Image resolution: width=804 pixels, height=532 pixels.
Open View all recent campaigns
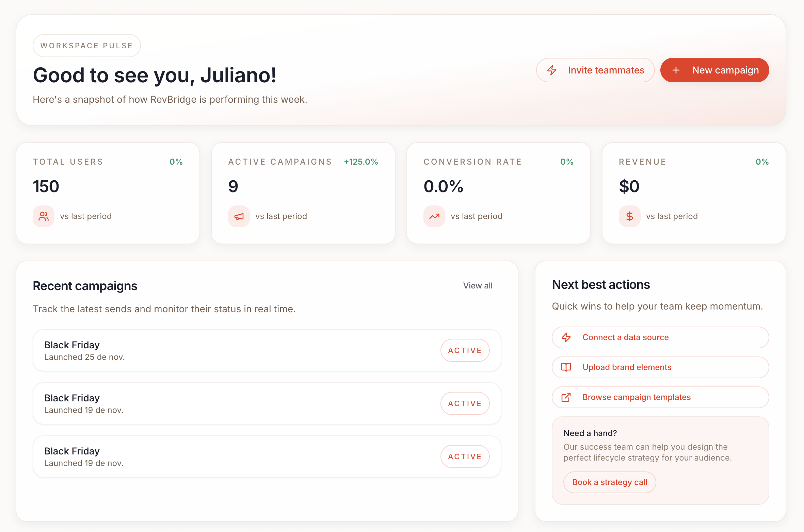478,286
